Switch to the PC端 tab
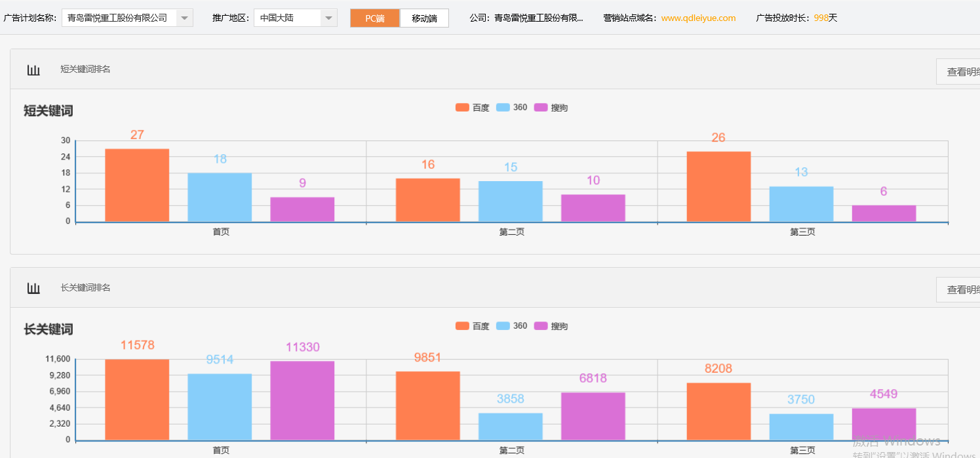The image size is (980, 458). 375,18
